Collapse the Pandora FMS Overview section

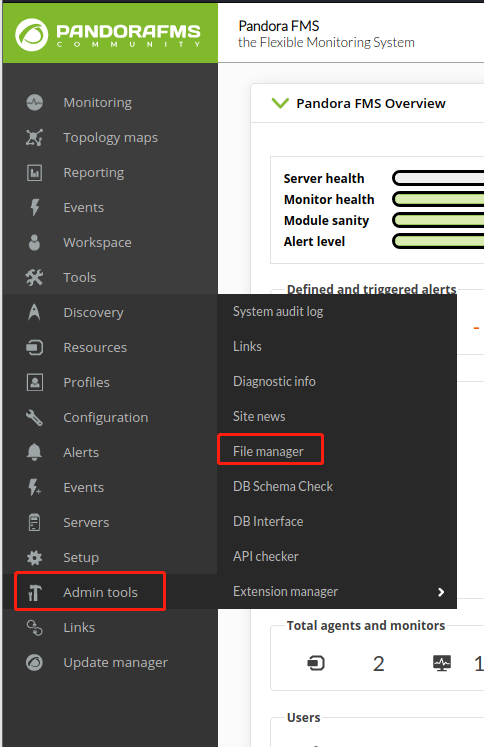(x=280, y=103)
